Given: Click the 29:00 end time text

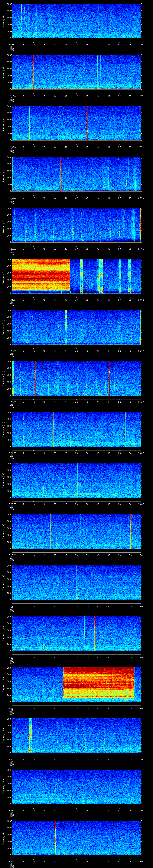Looking at the screenshot, I should [141, 657].
